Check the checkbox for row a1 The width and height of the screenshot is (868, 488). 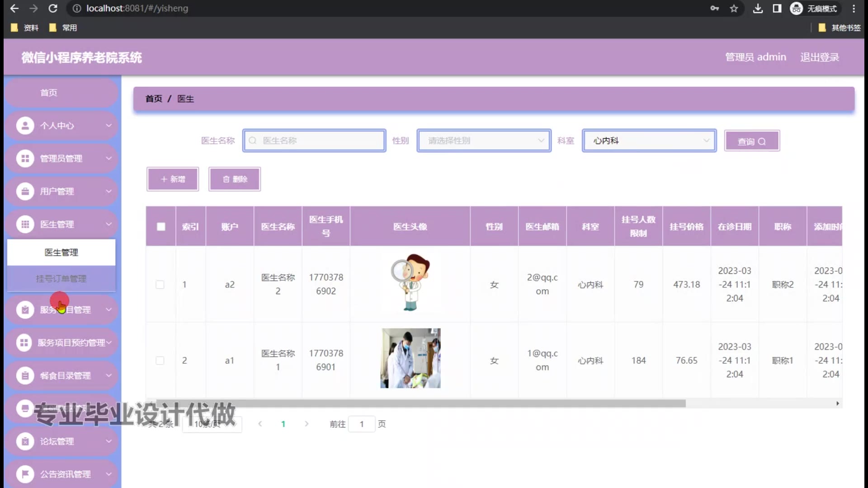pyautogui.click(x=160, y=360)
